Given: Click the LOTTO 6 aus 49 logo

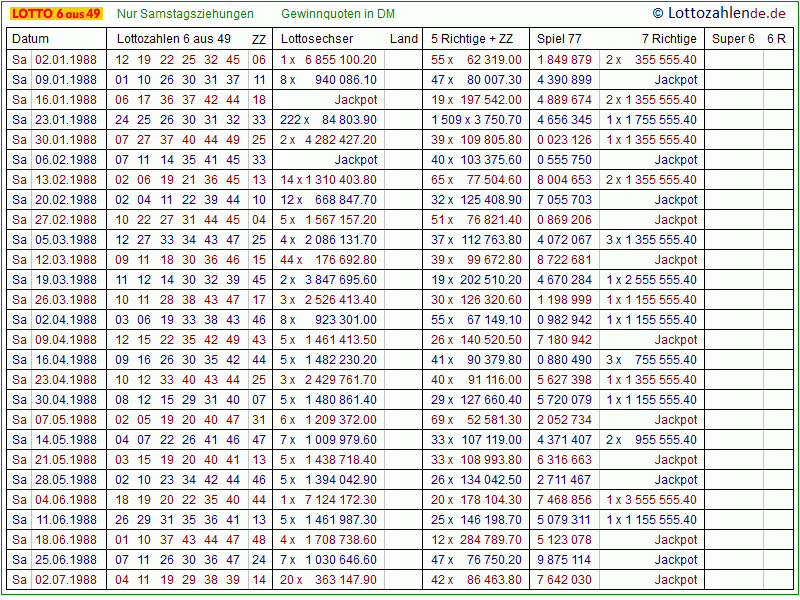Looking at the screenshot, I should click(x=56, y=14).
